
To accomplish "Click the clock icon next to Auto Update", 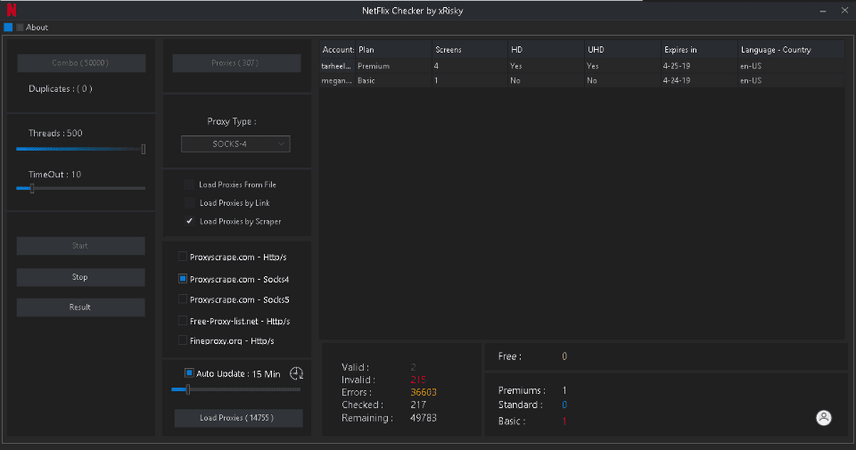I will point(296,373).
